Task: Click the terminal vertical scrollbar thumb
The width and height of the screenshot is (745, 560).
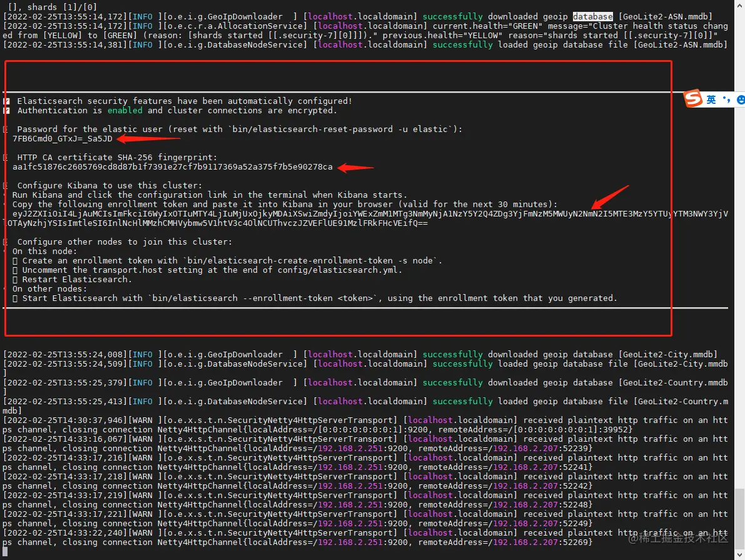Action: click(x=740, y=517)
